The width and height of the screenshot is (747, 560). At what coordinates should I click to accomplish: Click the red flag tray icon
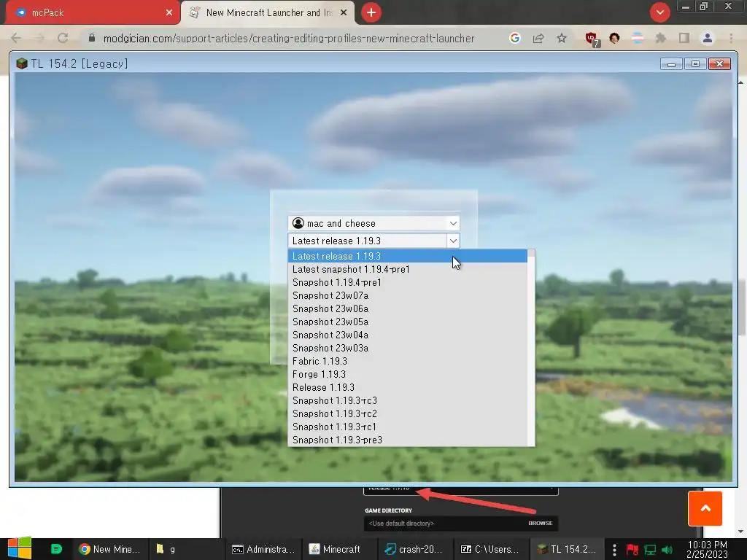pyautogui.click(x=632, y=550)
